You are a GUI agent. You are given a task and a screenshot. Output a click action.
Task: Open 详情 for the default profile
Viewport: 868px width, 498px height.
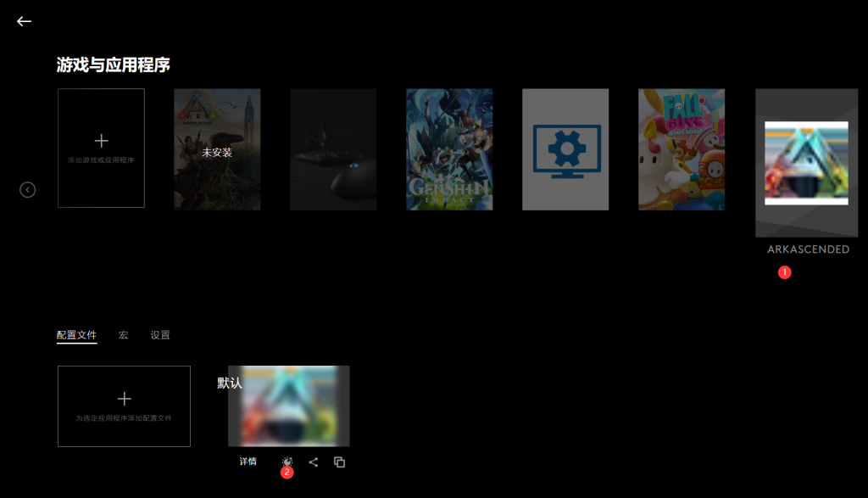pyautogui.click(x=248, y=462)
